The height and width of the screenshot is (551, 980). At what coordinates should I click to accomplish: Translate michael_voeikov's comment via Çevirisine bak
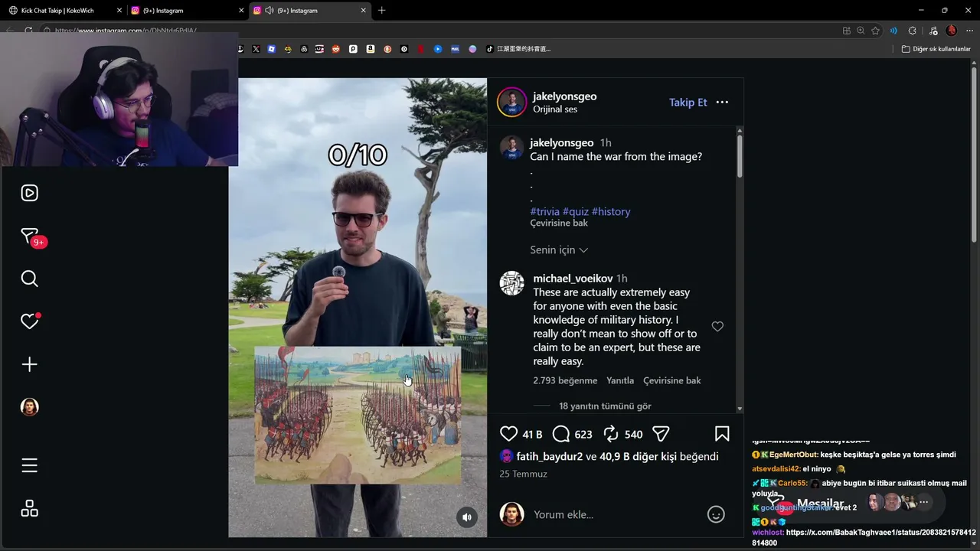point(672,380)
